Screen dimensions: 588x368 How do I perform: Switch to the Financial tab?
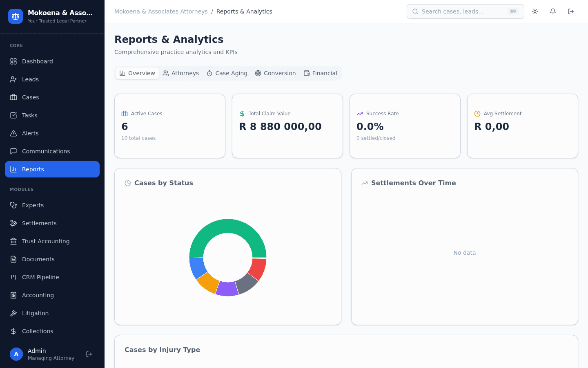click(321, 73)
